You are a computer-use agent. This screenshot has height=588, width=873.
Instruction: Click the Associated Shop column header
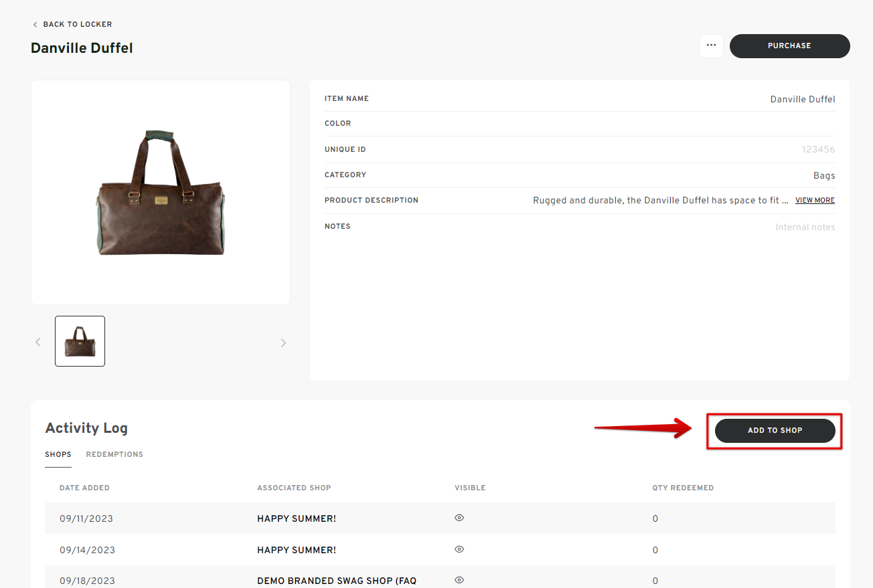coord(294,488)
